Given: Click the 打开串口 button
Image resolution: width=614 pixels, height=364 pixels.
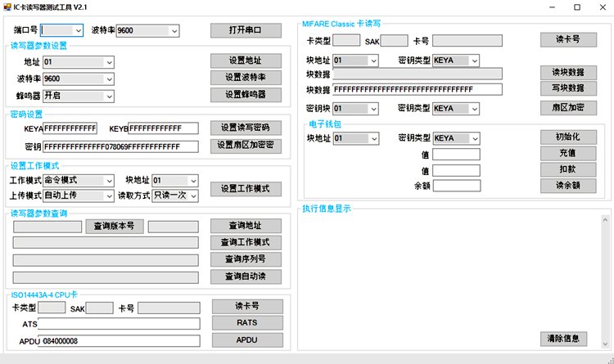Looking at the screenshot, I should pos(246,30).
